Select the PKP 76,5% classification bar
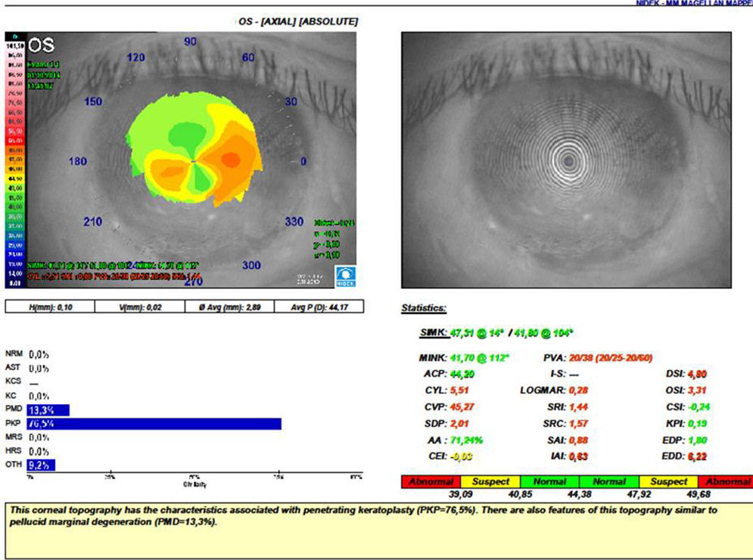 pos(154,424)
